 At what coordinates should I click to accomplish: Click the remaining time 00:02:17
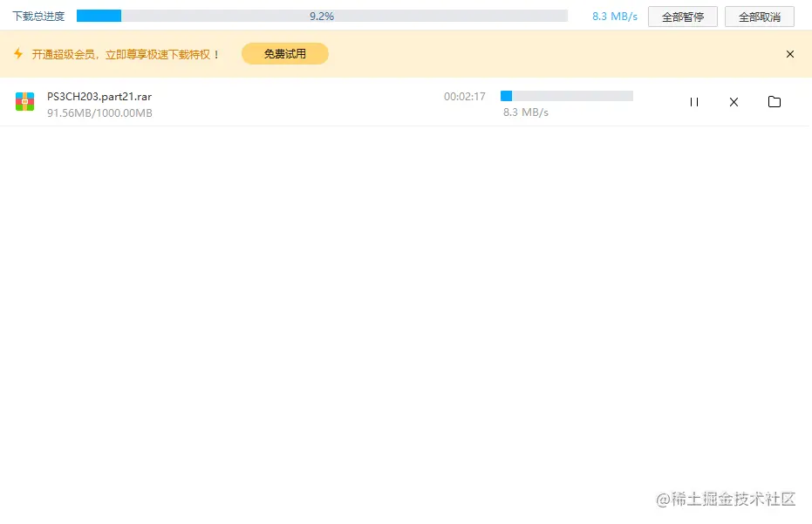point(465,96)
